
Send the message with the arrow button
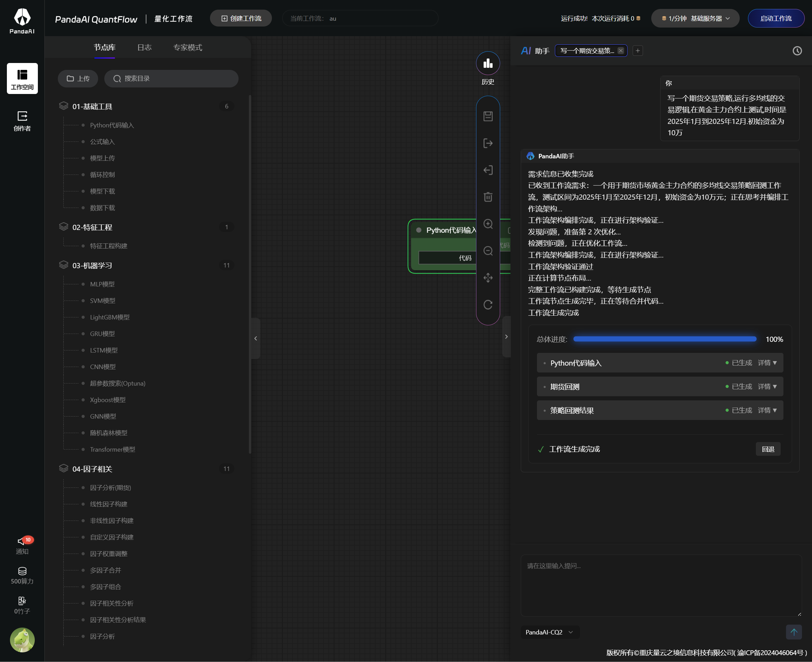tap(794, 632)
